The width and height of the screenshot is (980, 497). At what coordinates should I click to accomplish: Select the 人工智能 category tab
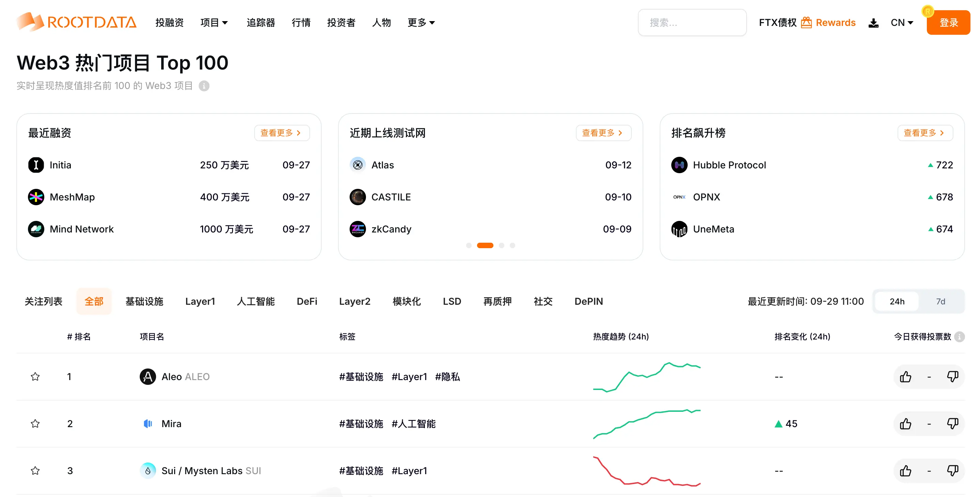[x=256, y=301]
